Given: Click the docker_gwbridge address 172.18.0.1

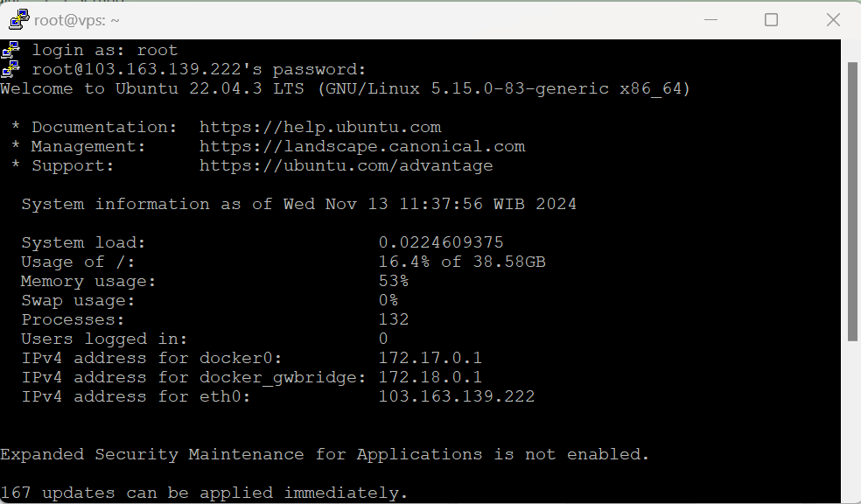Looking at the screenshot, I should coord(430,377).
